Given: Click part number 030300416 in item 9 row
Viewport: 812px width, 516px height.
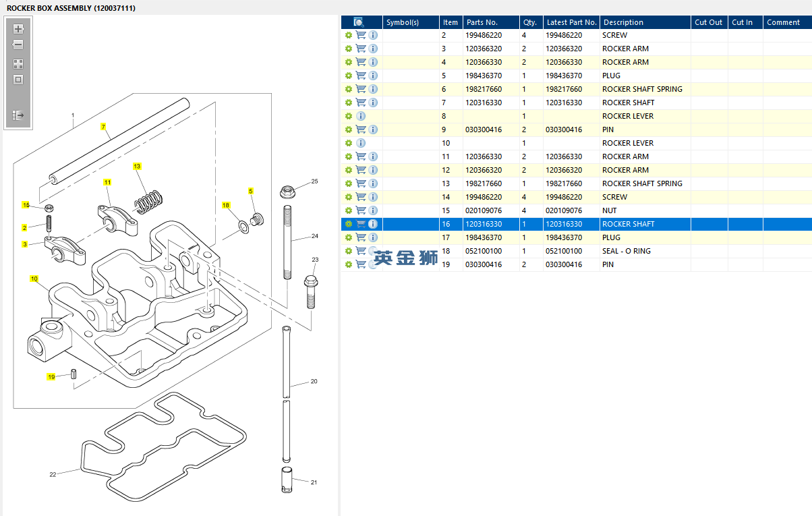Looking at the screenshot, I should click(x=483, y=130).
